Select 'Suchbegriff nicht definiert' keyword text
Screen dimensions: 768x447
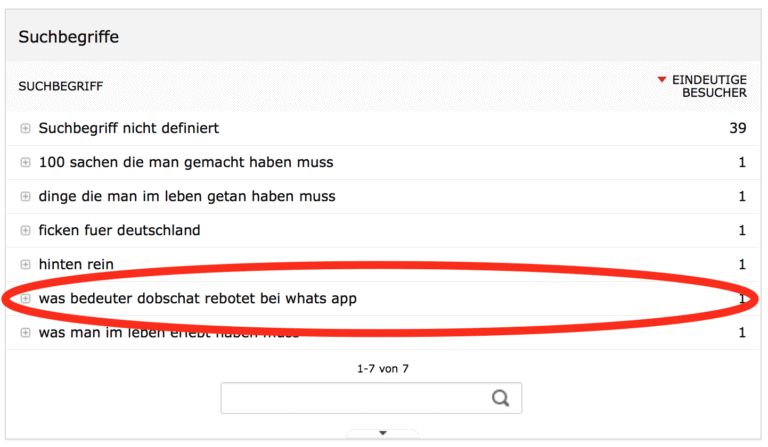pos(128,129)
